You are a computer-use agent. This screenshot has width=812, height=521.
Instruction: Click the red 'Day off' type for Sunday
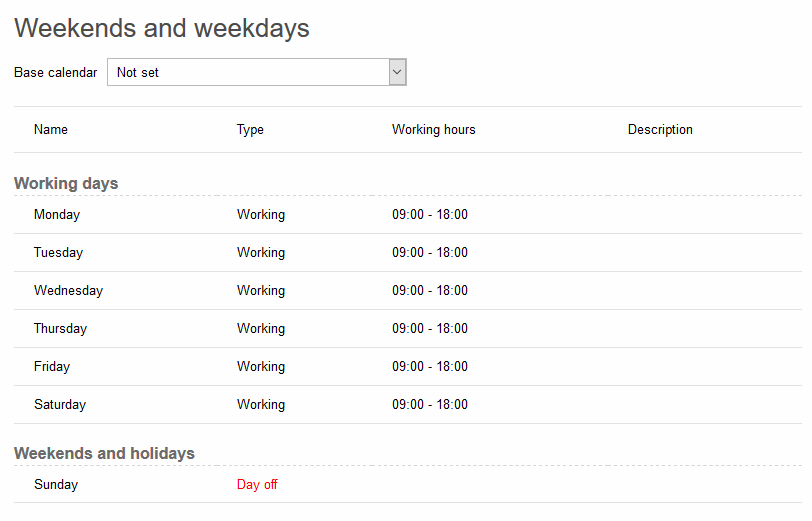coord(257,484)
